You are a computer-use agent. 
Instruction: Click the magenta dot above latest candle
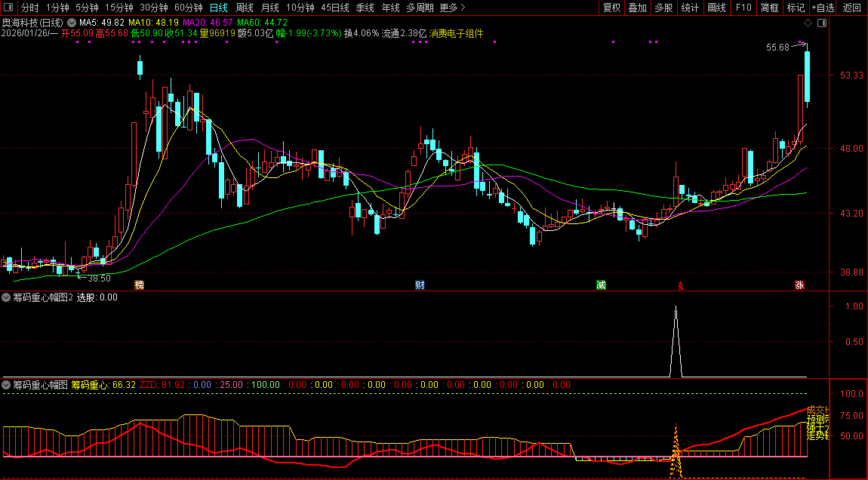point(799,42)
